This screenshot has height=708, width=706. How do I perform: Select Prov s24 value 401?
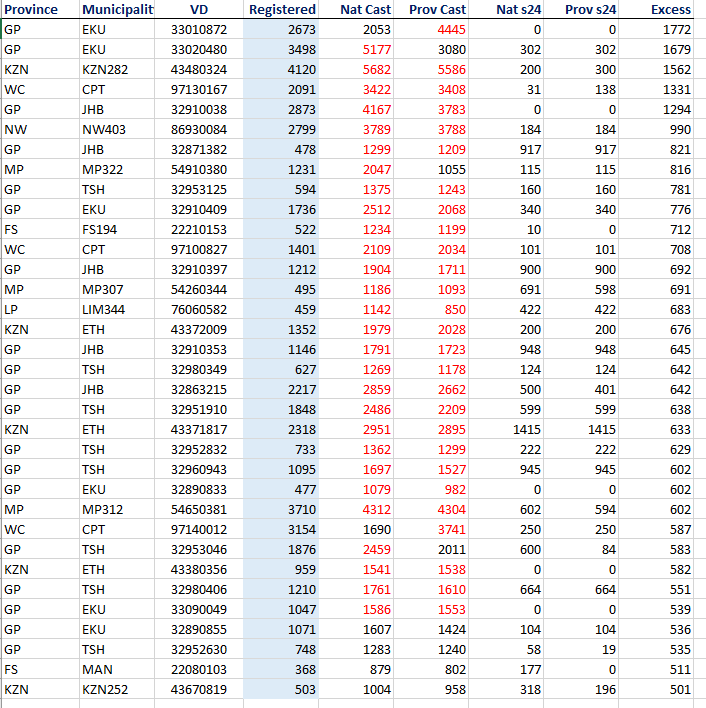pyautogui.click(x=605, y=390)
